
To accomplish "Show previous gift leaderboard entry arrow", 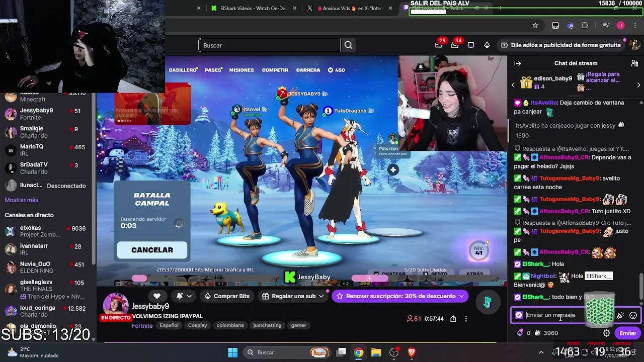I will click(513, 85).
